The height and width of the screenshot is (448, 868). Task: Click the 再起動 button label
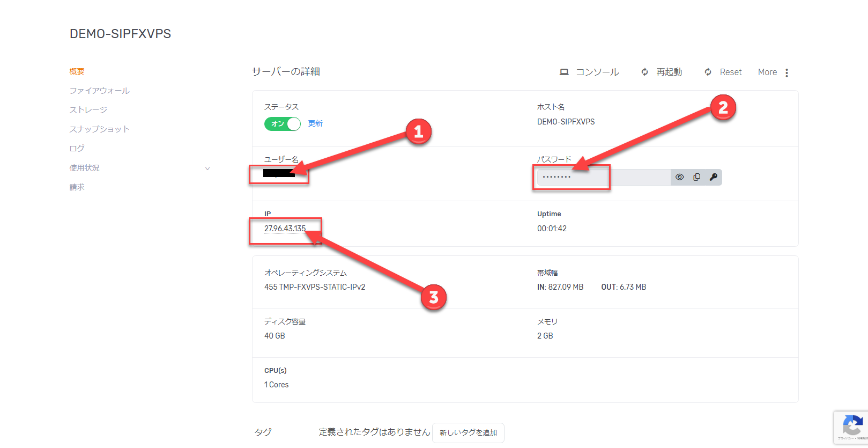point(669,72)
